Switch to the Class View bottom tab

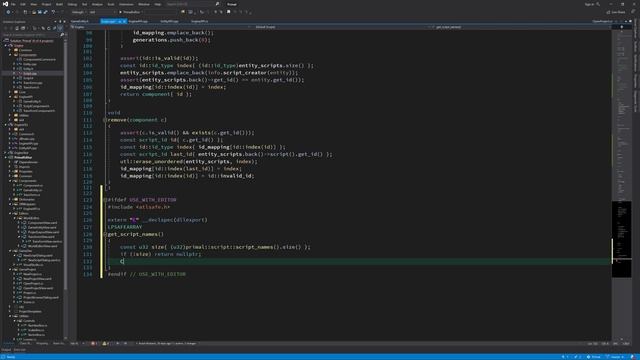click(25, 344)
